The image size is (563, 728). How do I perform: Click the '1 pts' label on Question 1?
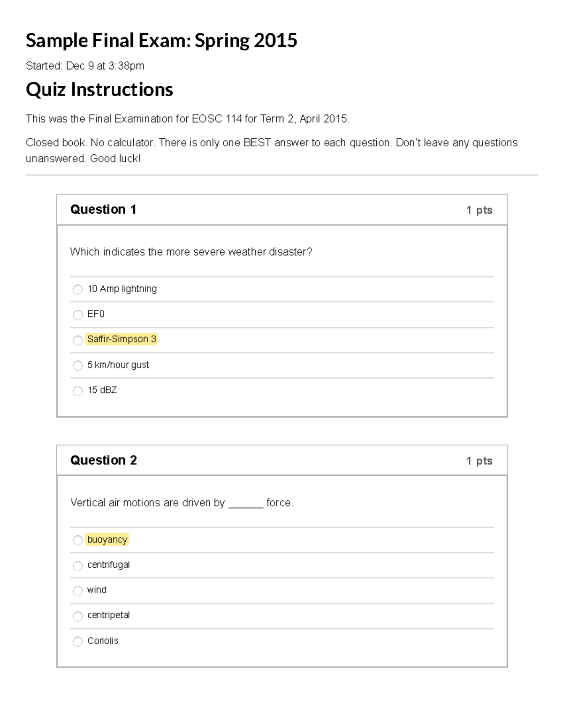479,210
